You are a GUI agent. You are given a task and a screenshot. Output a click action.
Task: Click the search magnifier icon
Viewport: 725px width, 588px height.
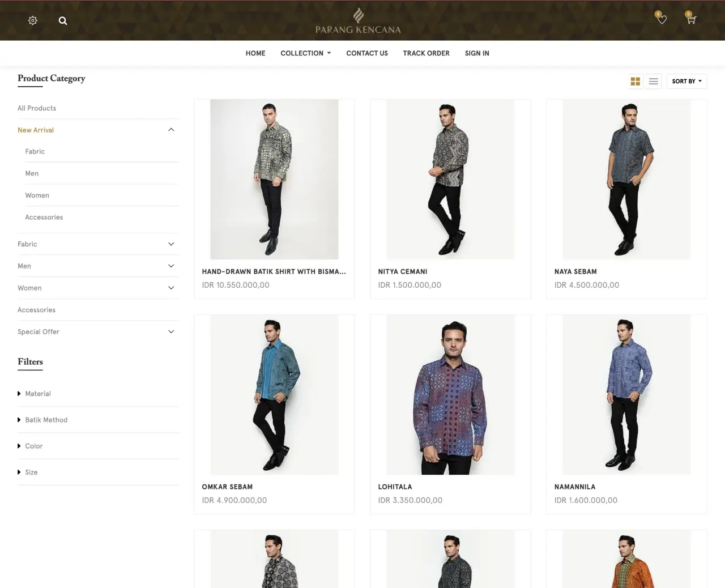63,20
